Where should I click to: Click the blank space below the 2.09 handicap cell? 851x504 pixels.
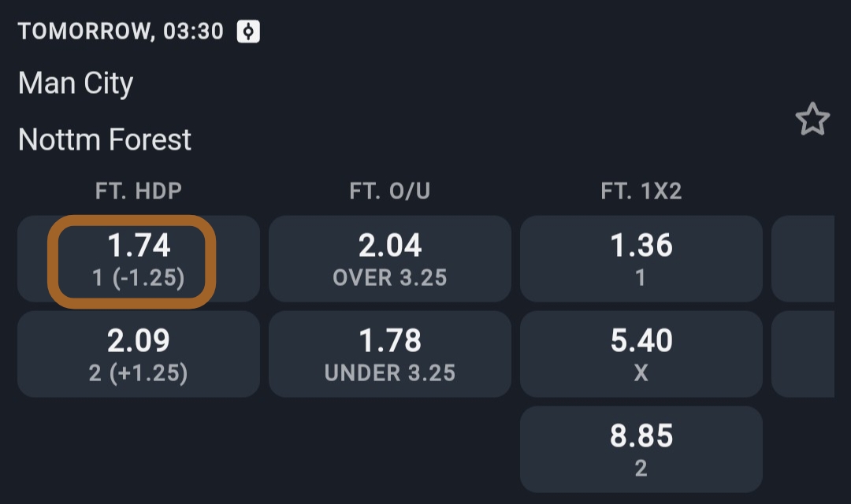coord(139,449)
